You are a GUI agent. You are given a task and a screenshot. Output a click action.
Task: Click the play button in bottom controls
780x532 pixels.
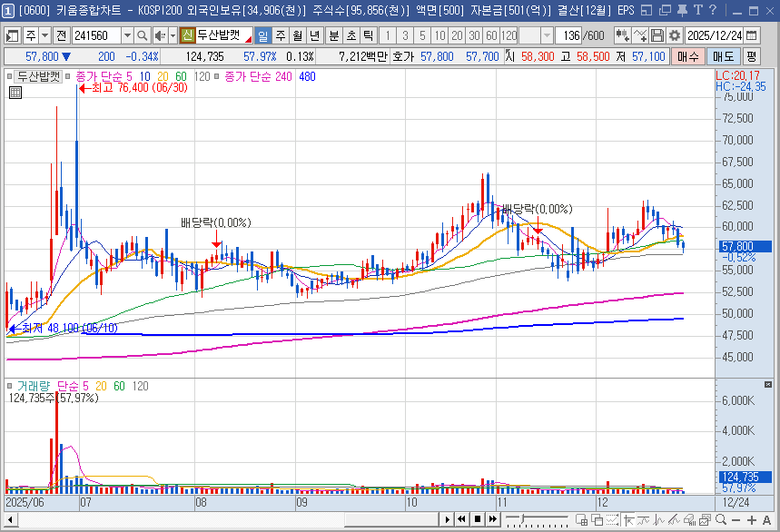pos(447,519)
